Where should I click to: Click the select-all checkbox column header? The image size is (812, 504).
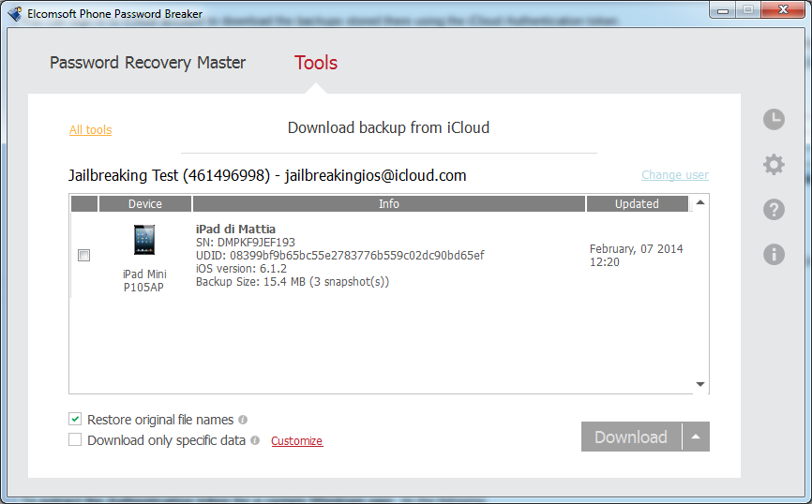coord(83,204)
